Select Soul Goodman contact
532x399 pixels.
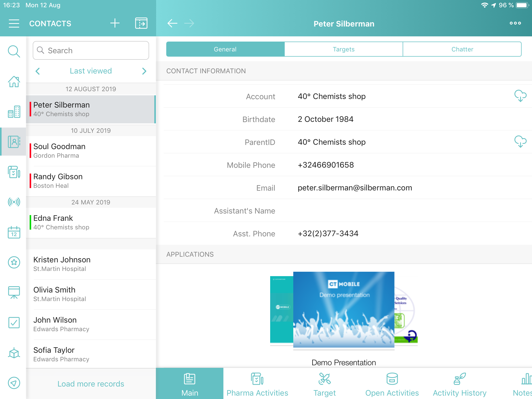coord(91,151)
